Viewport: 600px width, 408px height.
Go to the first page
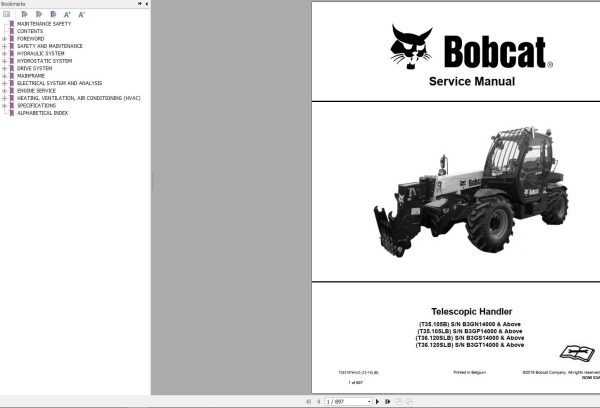[x=308, y=401]
